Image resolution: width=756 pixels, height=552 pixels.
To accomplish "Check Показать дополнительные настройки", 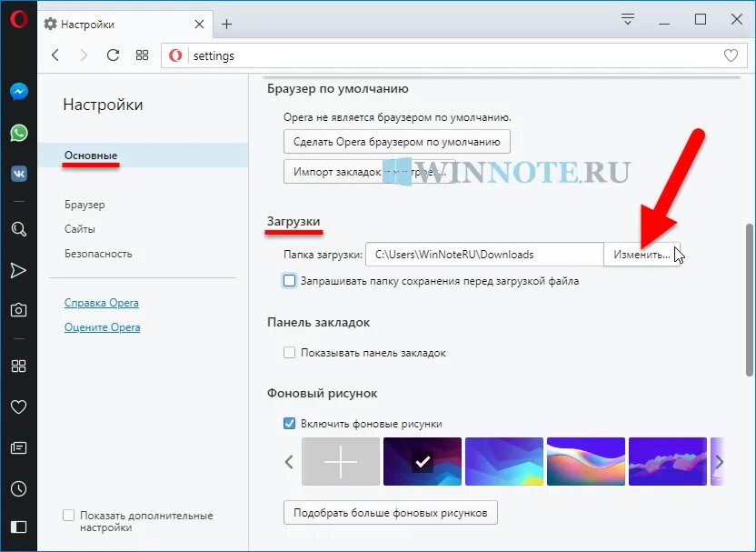I will [x=68, y=516].
